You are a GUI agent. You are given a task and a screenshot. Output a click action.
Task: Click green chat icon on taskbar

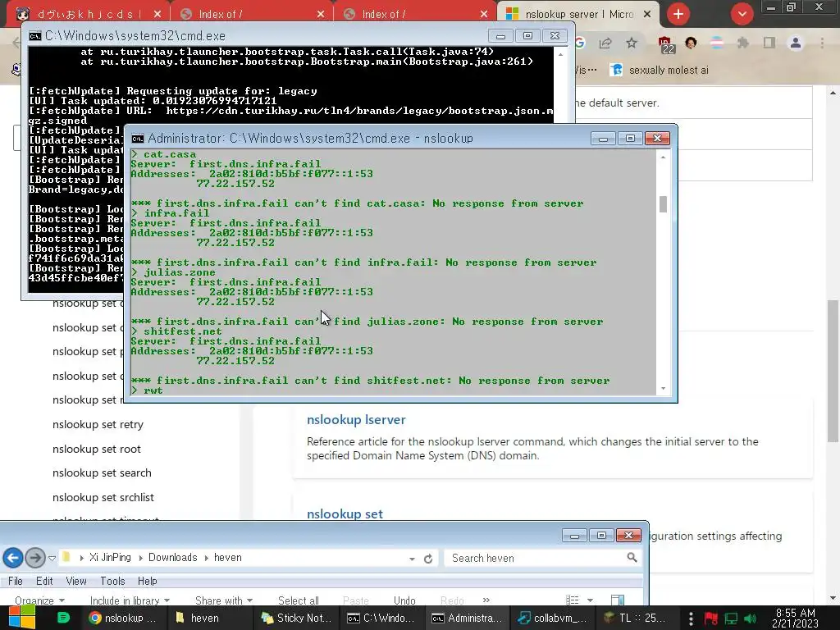[63, 618]
